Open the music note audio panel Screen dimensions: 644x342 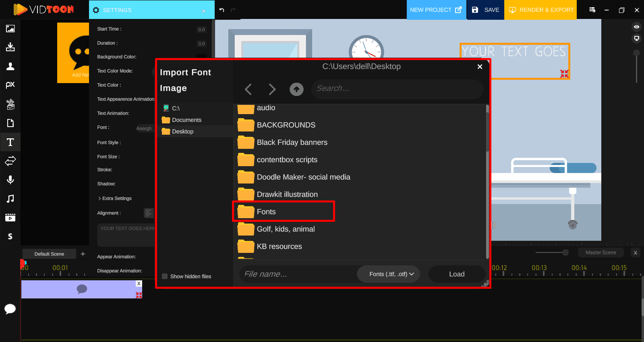coord(10,198)
